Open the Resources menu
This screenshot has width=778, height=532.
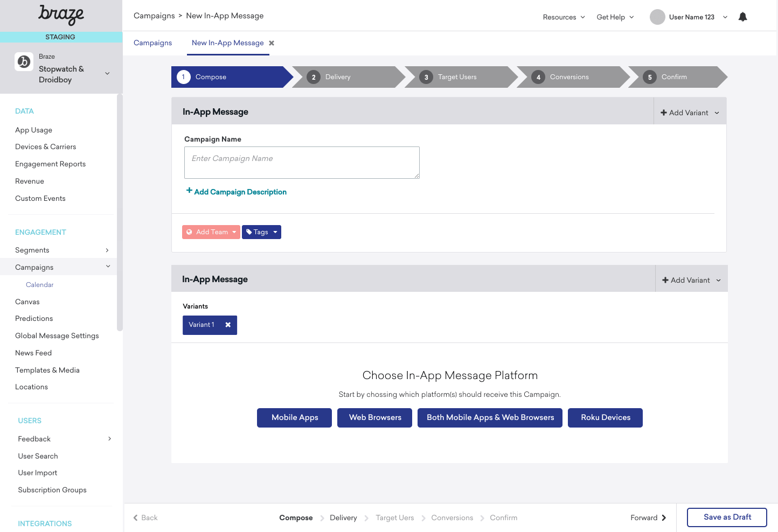tap(564, 17)
